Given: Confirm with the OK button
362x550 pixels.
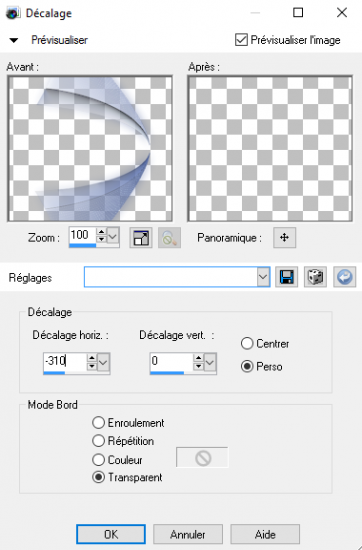Looking at the screenshot, I should pos(111,534).
